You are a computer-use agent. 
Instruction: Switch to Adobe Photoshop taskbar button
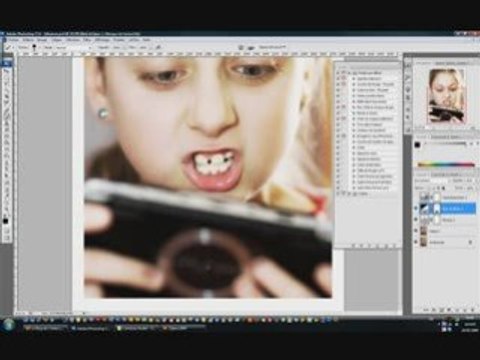pos(90,328)
